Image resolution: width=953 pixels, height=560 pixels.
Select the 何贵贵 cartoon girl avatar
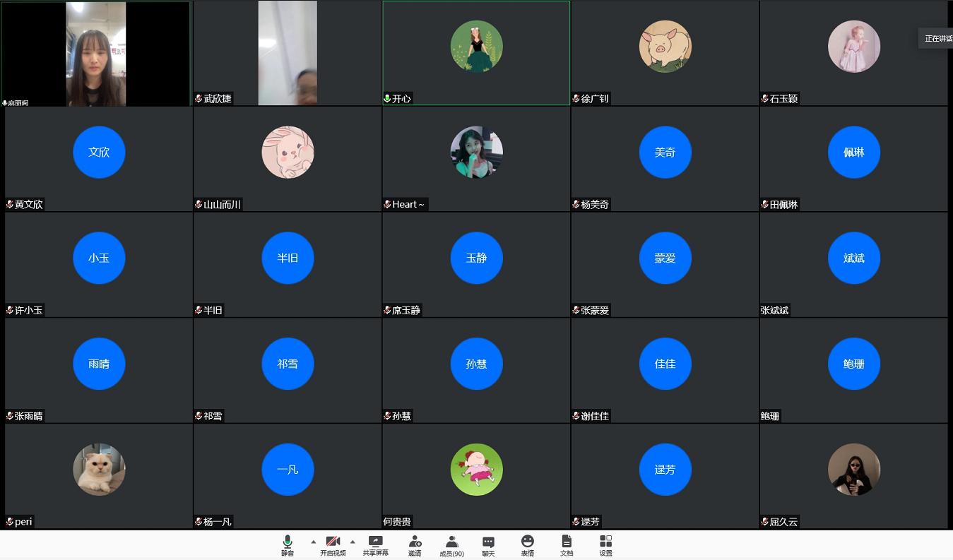point(476,470)
